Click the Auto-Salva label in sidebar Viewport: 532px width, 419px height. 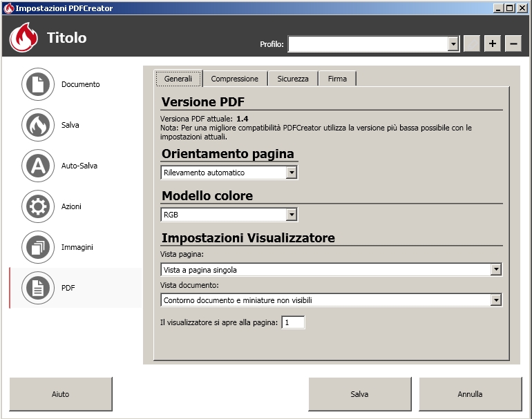click(x=79, y=166)
